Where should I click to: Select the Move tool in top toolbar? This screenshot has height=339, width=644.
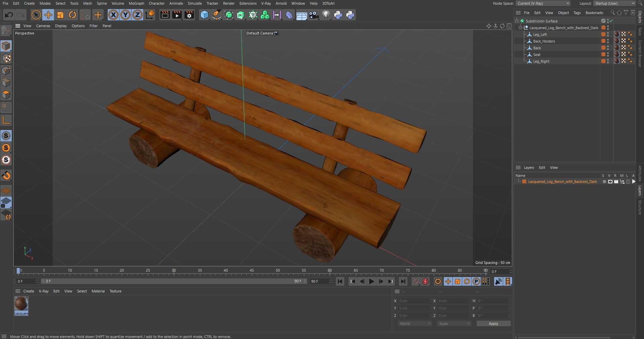[x=48, y=15]
